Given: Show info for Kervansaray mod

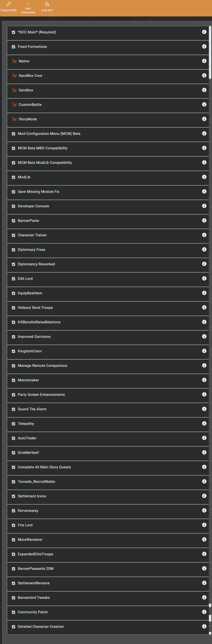Looking at the screenshot, I should (204, 510).
